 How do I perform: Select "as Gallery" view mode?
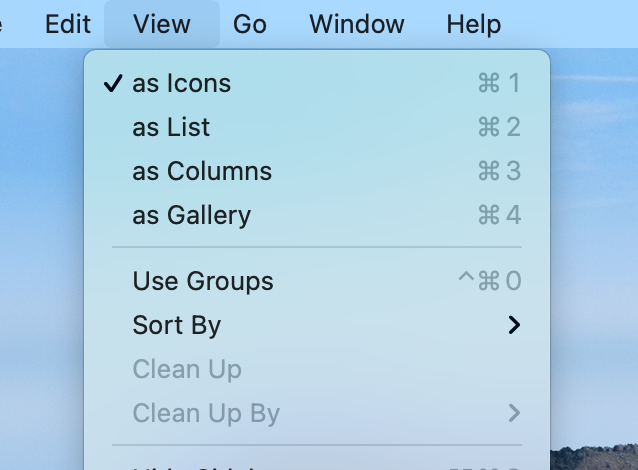coord(317,215)
